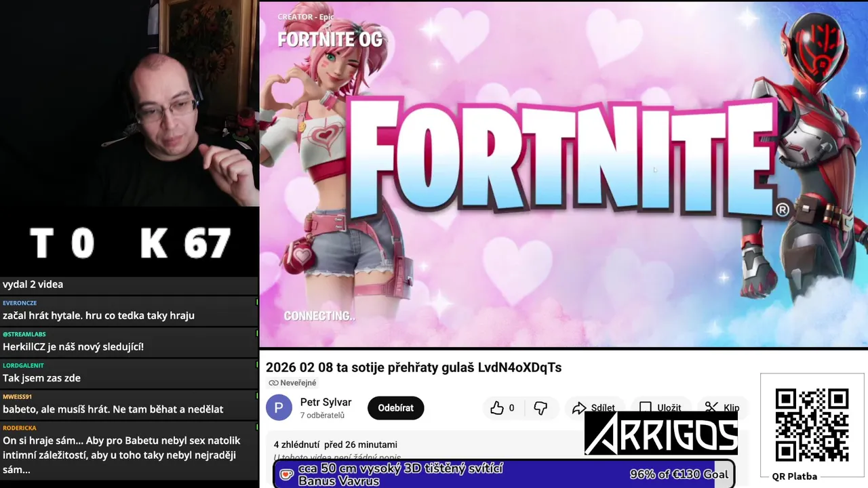Click the QR Platba code image
Viewport: 868px width, 488px height.
812,425
